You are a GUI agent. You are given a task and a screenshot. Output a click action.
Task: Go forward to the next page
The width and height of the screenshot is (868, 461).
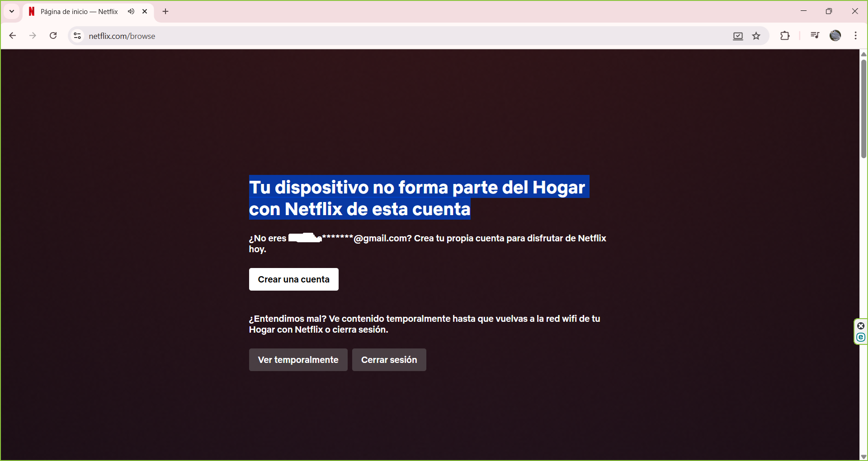coord(33,36)
